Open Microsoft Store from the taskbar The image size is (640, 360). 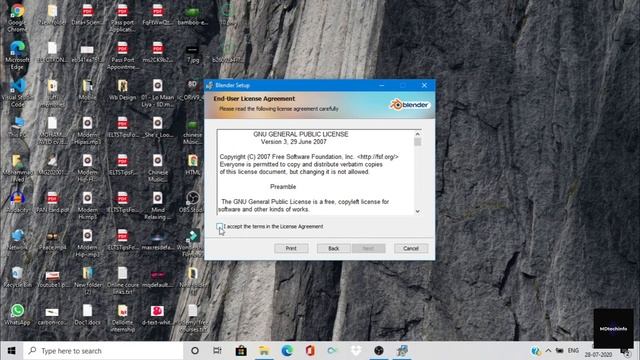tap(241, 351)
